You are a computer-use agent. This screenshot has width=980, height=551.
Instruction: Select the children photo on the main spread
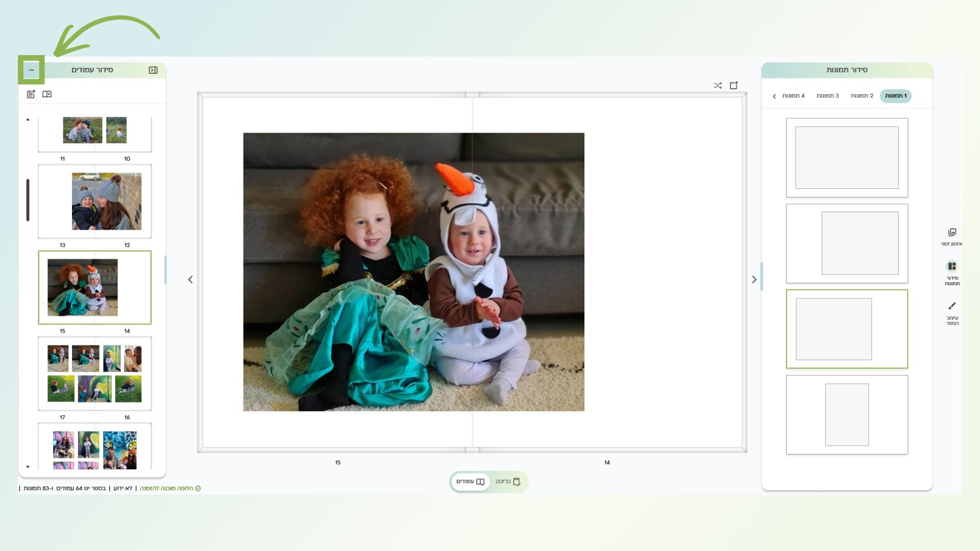click(413, 272)
